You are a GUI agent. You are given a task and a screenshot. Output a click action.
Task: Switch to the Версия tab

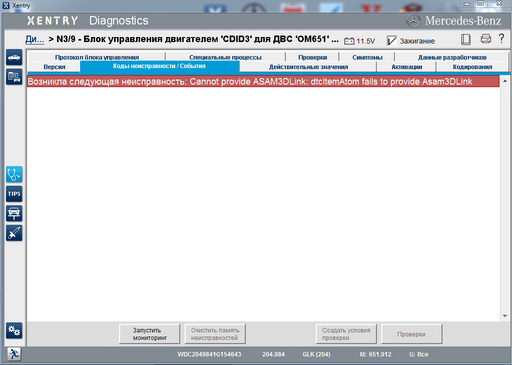pos(54,67)
